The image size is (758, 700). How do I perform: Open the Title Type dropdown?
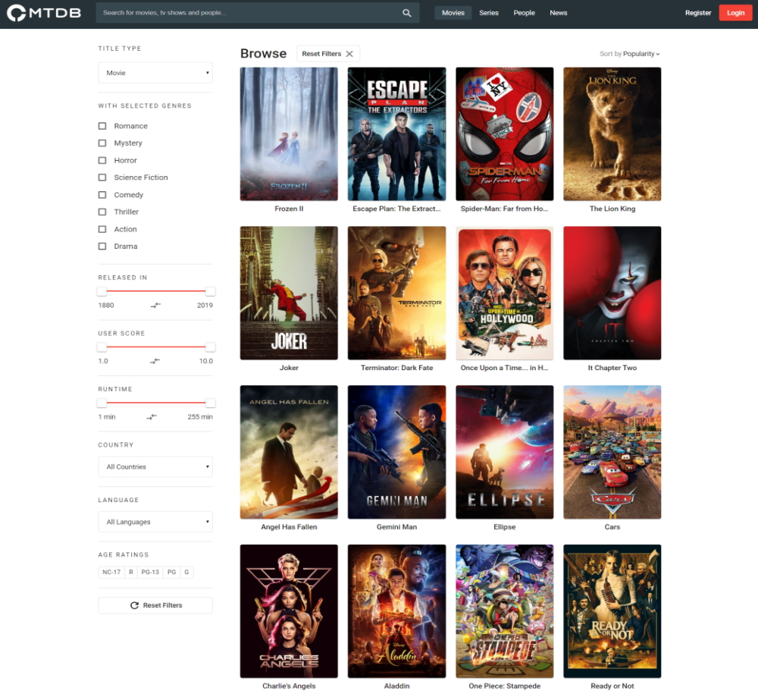(155, 73)
